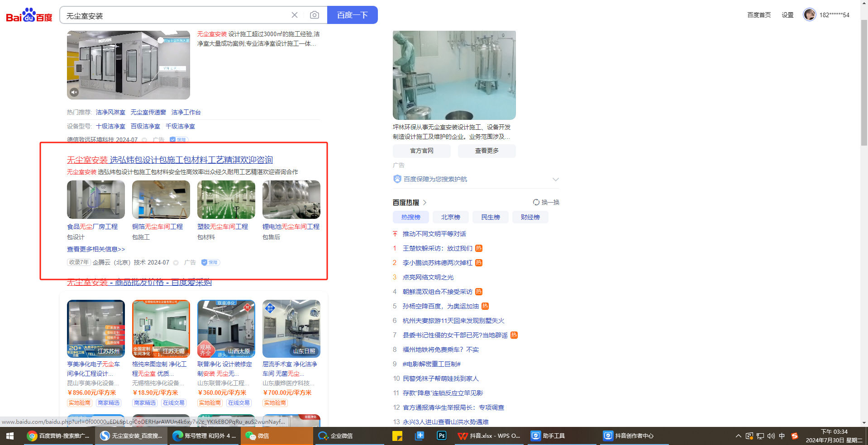The width and height of the screenshot is (868, 445).
Task: Open the 江苏苏州 product image of 亨美净化
Action: (96, 329)
